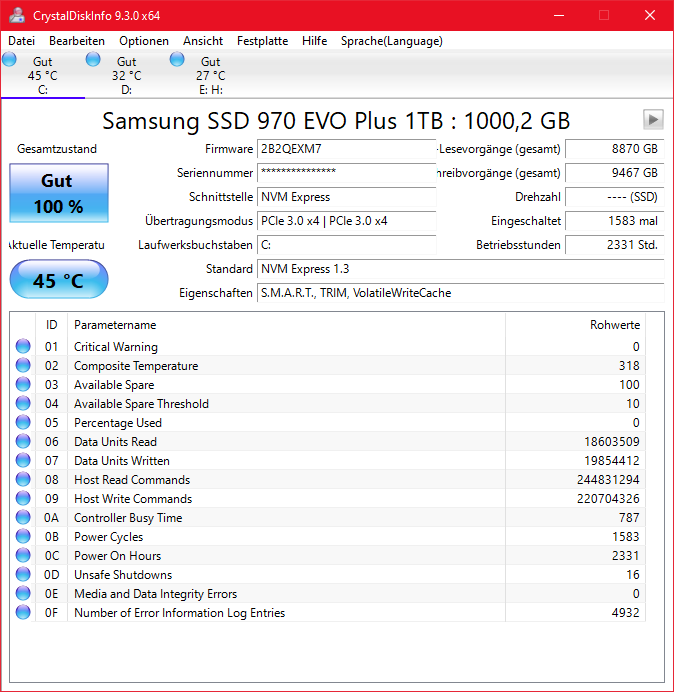Select drive C: status circle icon
The image size is (674, 692).
coord(9,59)
